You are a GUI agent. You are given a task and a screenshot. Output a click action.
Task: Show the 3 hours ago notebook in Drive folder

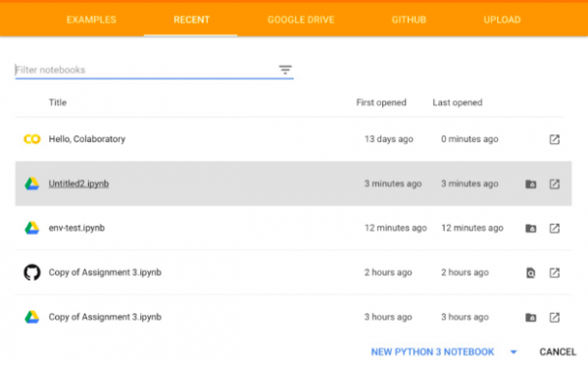[x=530, y=318]
